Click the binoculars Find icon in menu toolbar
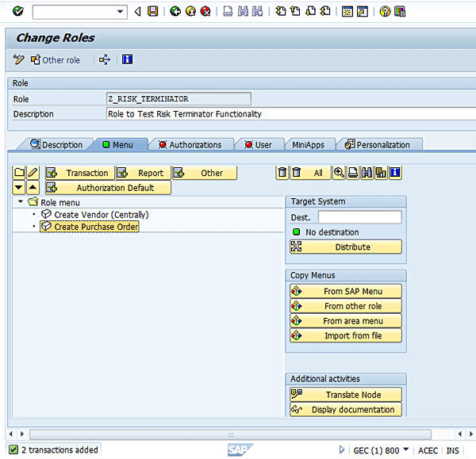 click(x=367, y=173)
